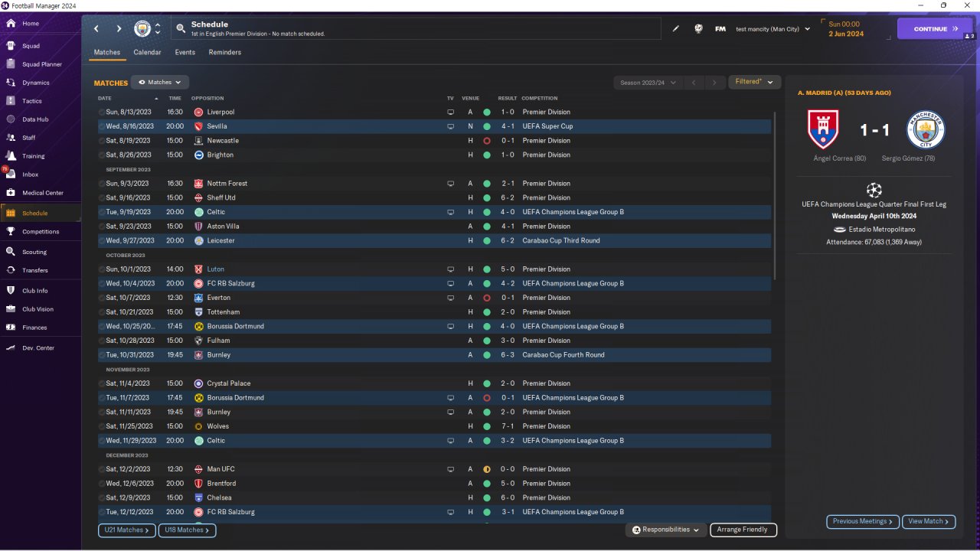This screenshot has height=551, width=980.
Task: Click the search magnifier icon
Action: click(x=181, y=29)
